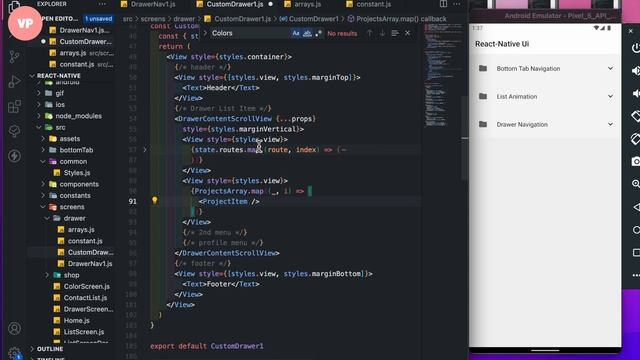
Task: Toggle Match Whole Word in find widget
Action: click(307, 33)
